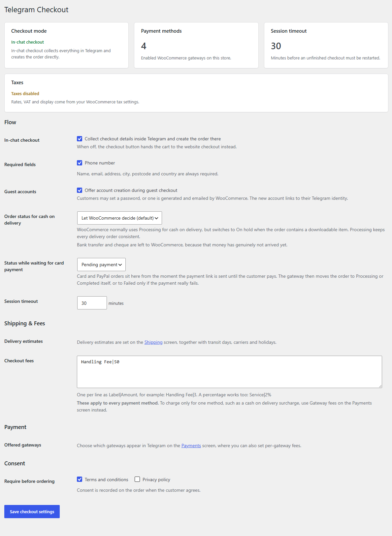Click the Payment methods card heading

tap(161, 31)
